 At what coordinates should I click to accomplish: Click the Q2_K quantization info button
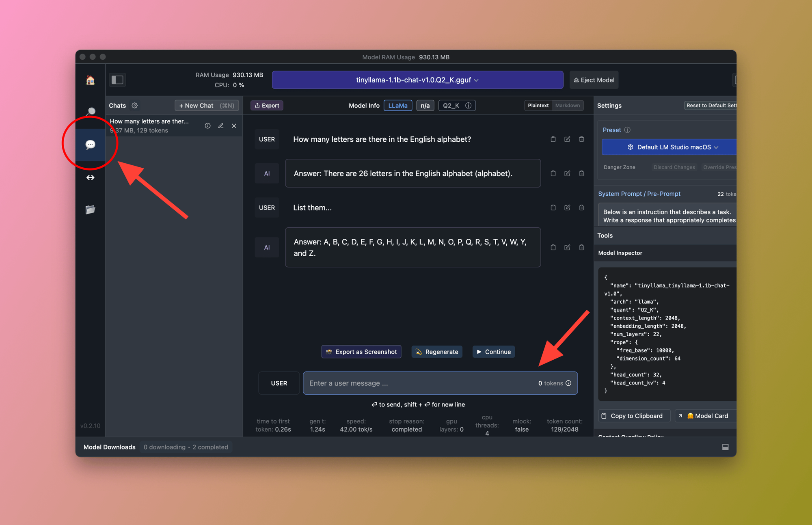pos(469,105)
